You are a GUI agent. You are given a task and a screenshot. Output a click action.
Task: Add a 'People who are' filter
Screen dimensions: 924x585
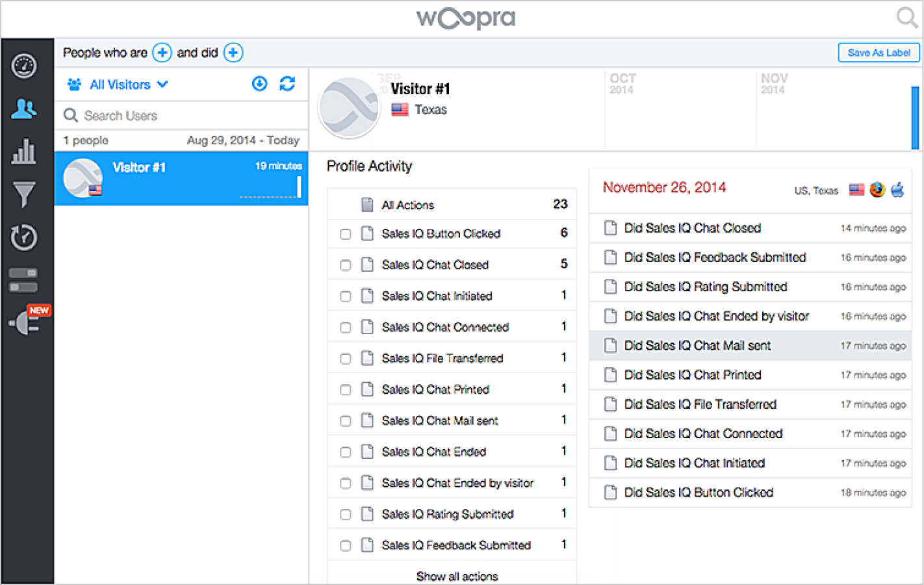pos(162,53)
